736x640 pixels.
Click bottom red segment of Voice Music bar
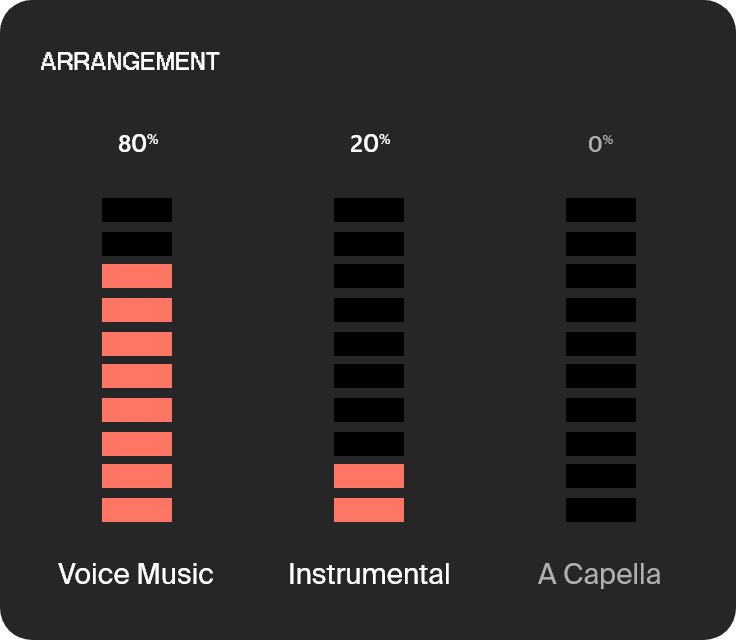(x=137, y=510)
